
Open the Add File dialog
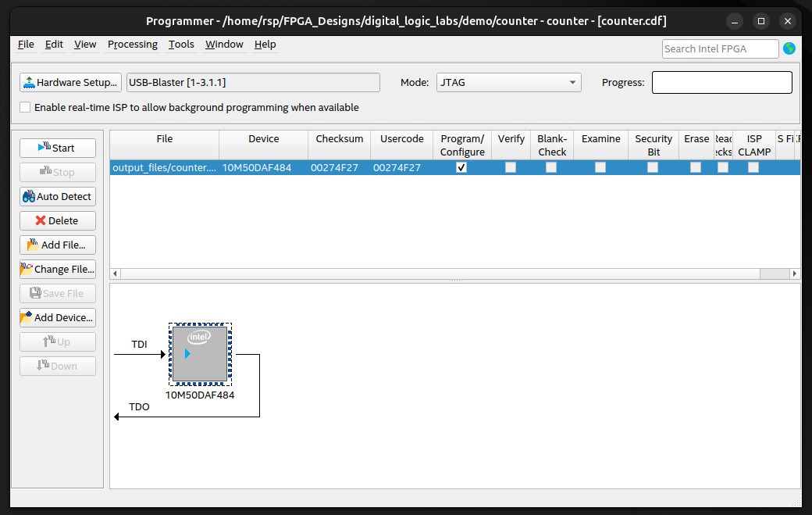click(58, 245)
